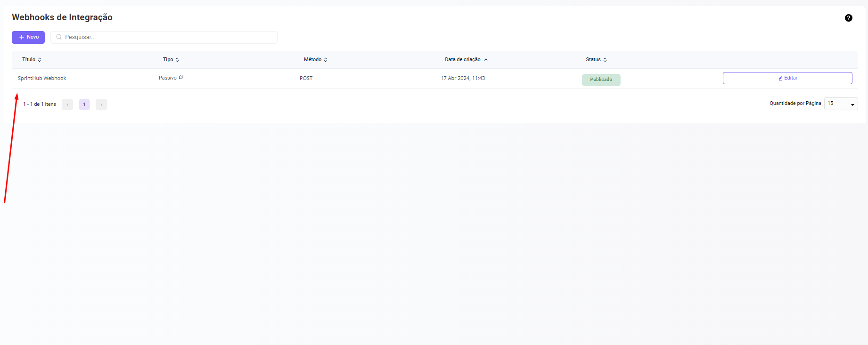Open the Quantidade por Página dropdown
Viewport: 868px width, 345px height.
[x=841, y=104]
